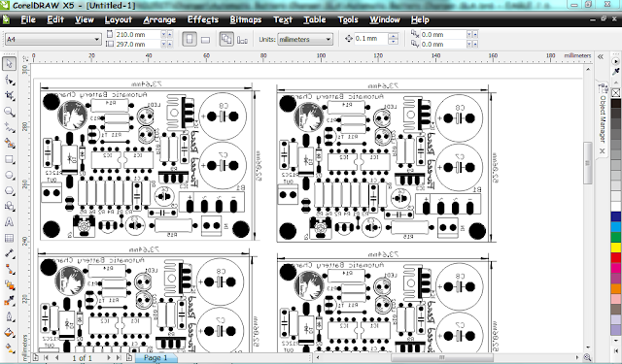
Task: Select the Parallel Dimension tool in the toolbox
Action: pos(9,254)
